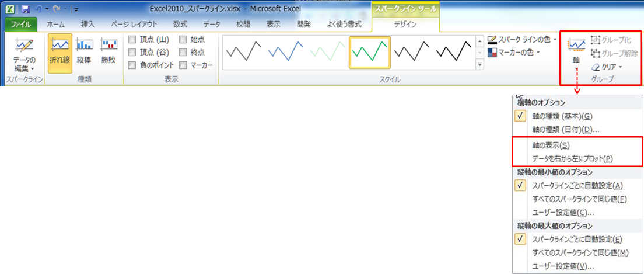Click the スパークラインの色 pen color swatch

coord(492,40)
